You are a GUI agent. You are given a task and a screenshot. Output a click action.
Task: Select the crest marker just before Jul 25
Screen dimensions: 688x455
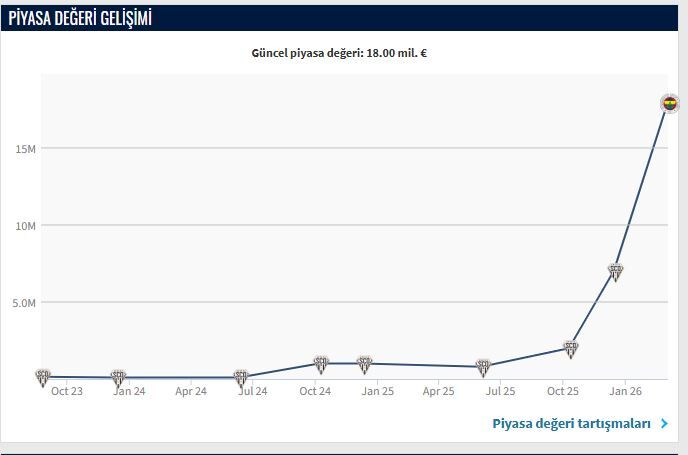pos(484,366)
